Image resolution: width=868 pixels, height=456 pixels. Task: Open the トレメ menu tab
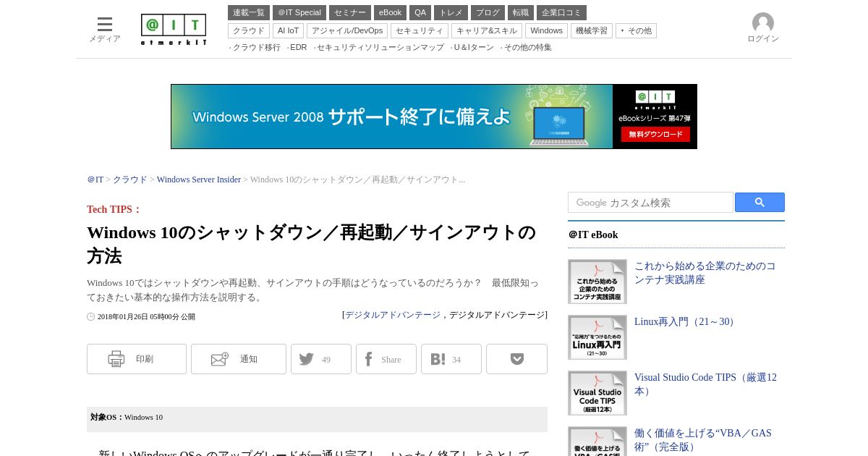(x=451, y=12)
